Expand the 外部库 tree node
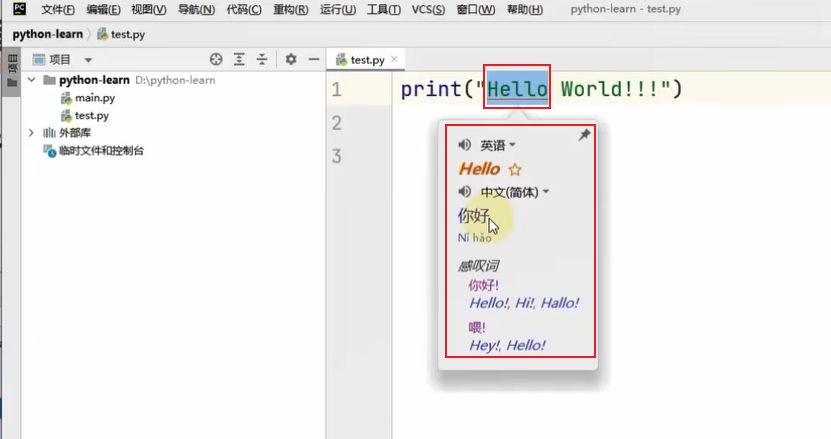This screenshot has height=439, width=831. pos(32,132)
